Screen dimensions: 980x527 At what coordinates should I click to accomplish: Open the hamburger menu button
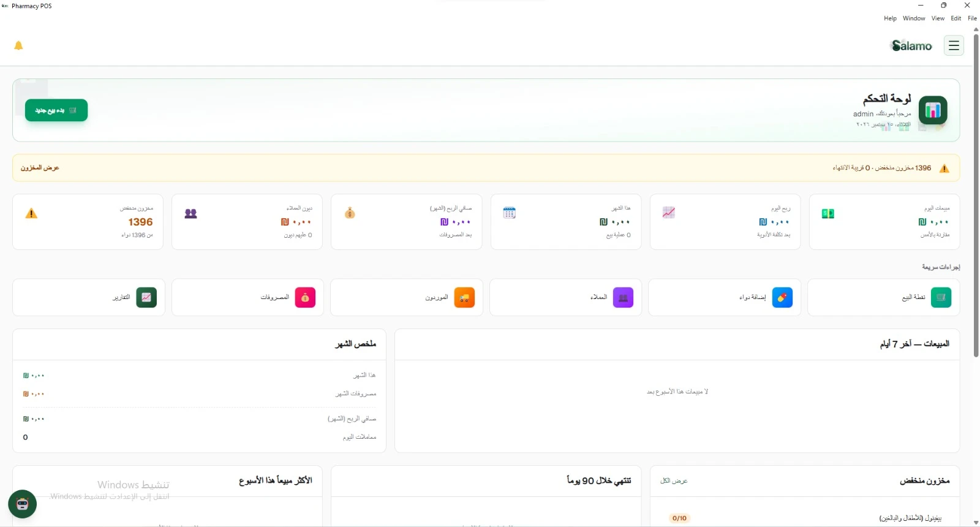954,45
